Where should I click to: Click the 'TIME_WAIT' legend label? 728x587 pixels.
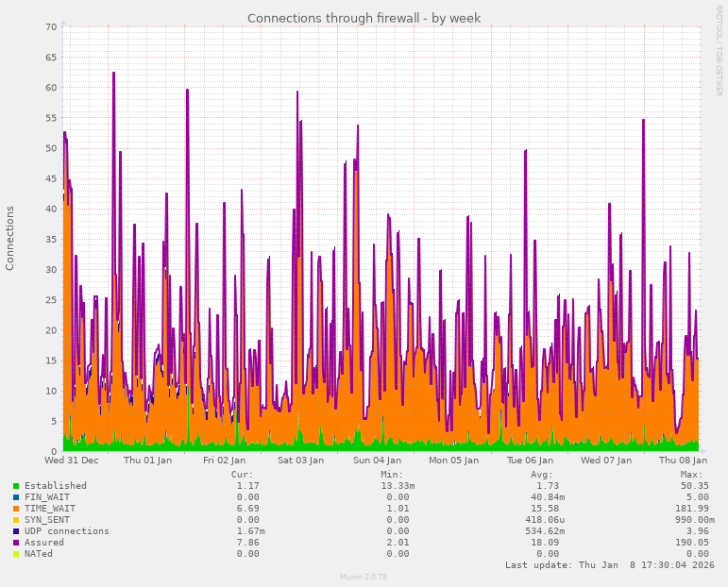coord(50,509)
